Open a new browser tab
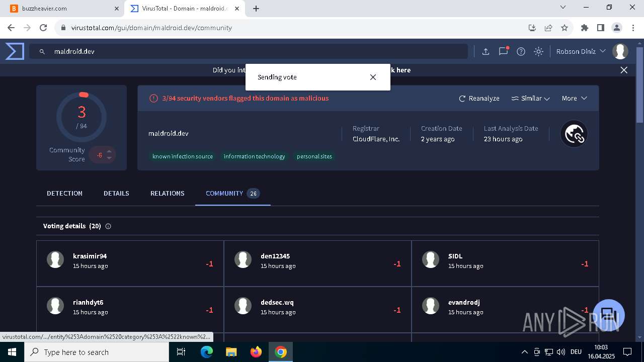The image size is (644, 362). tap(256, 9)
